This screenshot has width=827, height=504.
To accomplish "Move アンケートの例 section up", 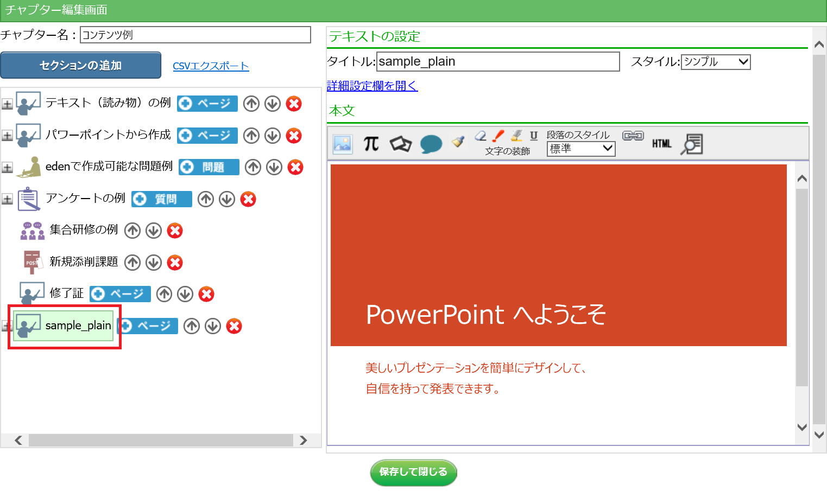I will (206, 199).
